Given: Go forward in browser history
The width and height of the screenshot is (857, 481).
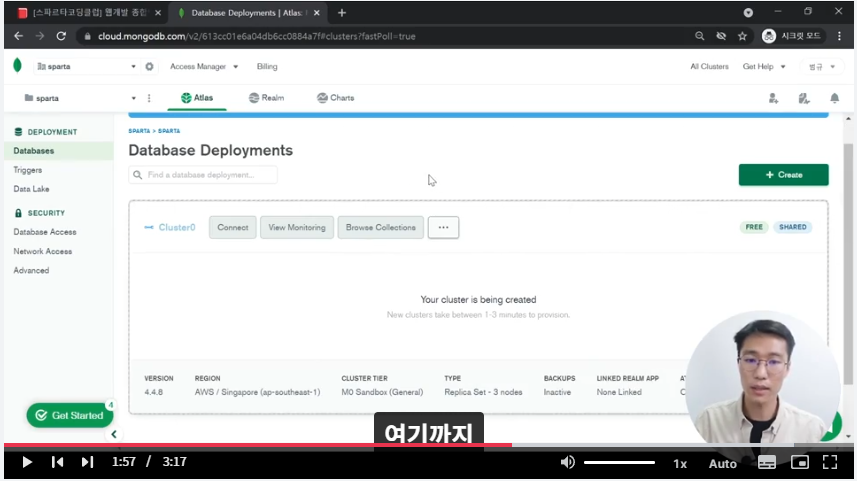Looking at the screenshot, I should (x=40, y=36).
